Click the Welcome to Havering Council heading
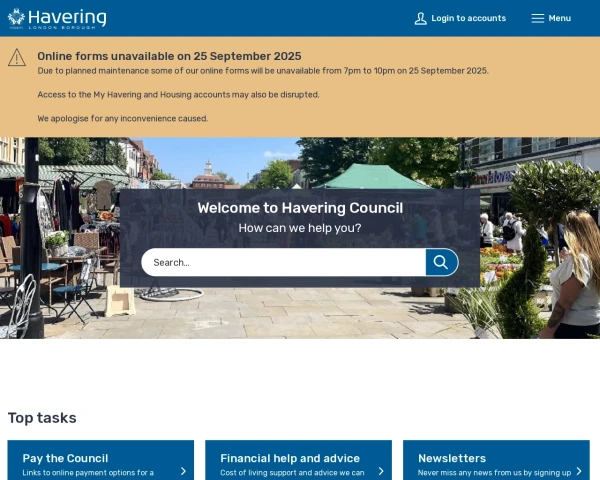This screenshot has height=480, width=600. (x=300, y=207)
